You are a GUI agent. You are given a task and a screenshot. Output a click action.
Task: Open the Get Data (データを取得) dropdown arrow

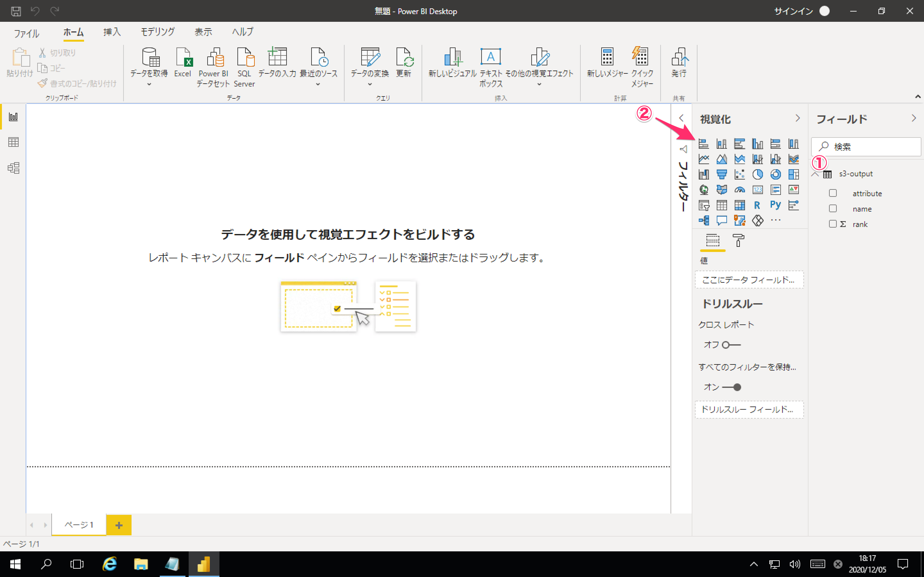(149, 84)
